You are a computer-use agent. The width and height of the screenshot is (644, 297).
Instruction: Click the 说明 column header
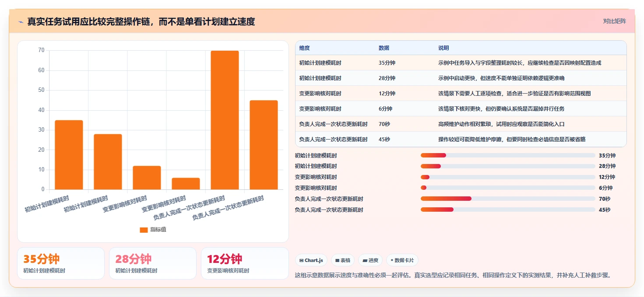(x=443, y=48)
